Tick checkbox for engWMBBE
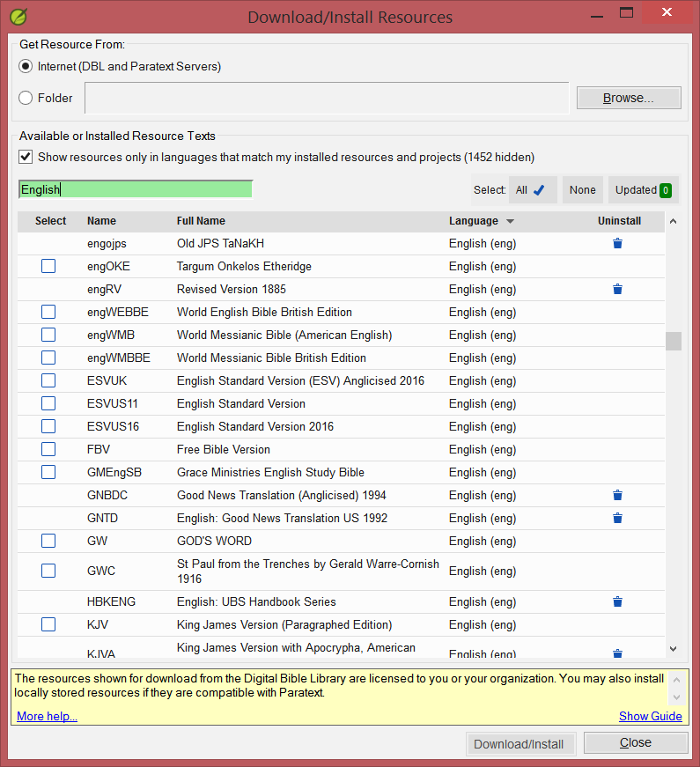 tap(48, 358)
